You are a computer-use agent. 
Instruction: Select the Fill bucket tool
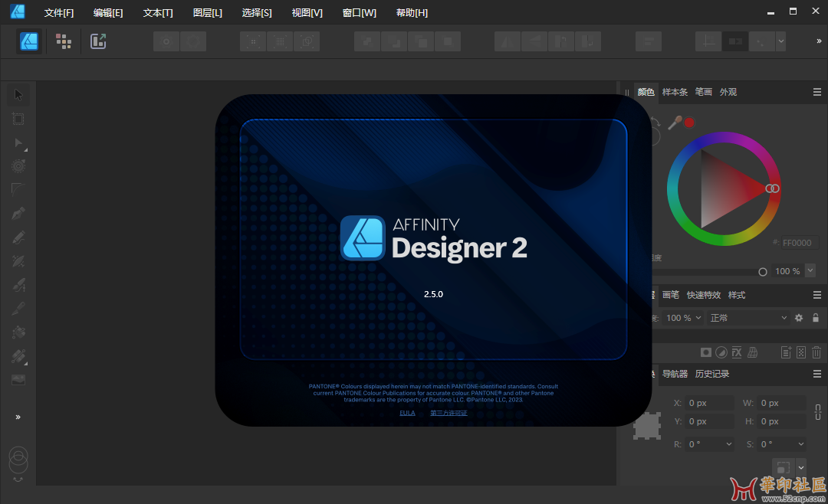(x=18, y=332)
